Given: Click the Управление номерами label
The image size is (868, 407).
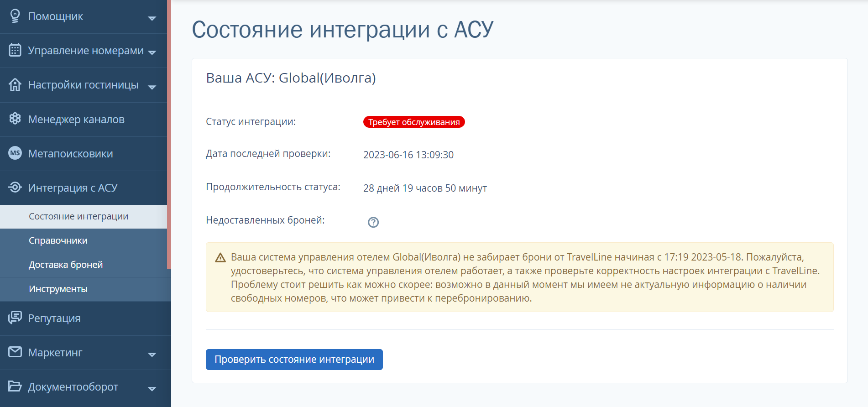Looking at the screenshot, I should pyautogui.click(x=86, y=51).
